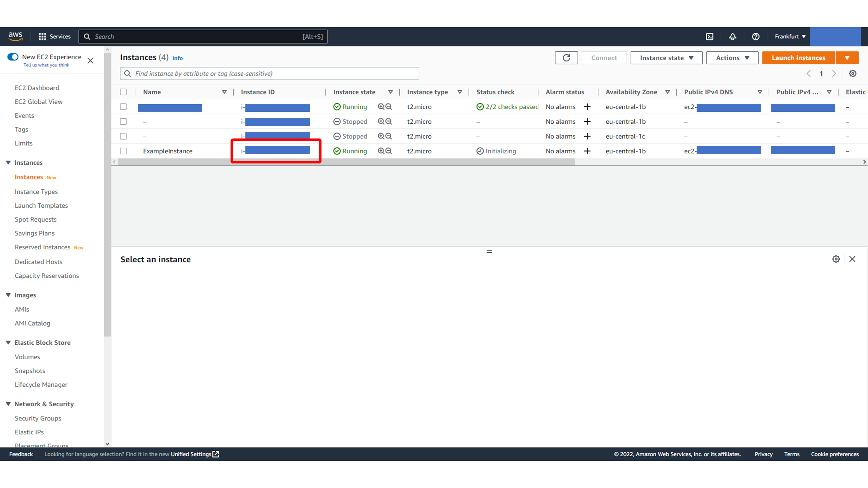
Task: Open Unified Settings external link
Action: (x=195, y=454)
